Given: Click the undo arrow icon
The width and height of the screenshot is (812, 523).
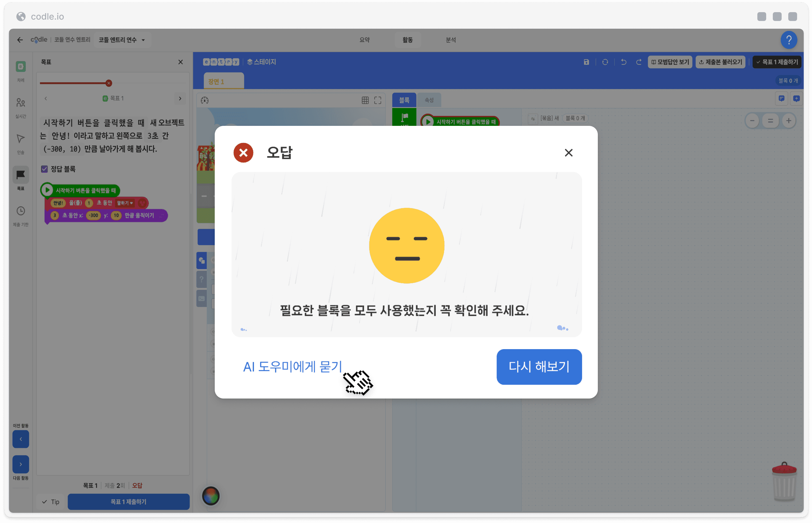Looking at the screenshot, I should click(623, 62).
